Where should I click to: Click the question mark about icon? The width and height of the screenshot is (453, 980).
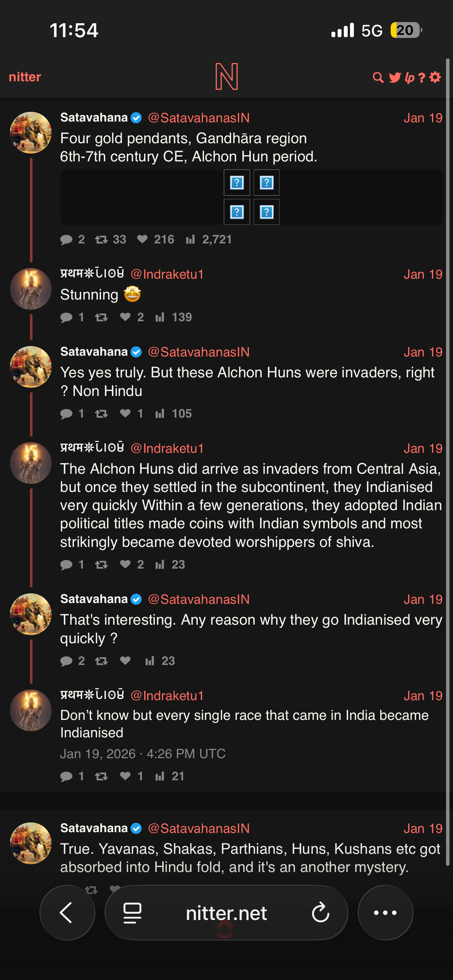click(x=422, y=77)
